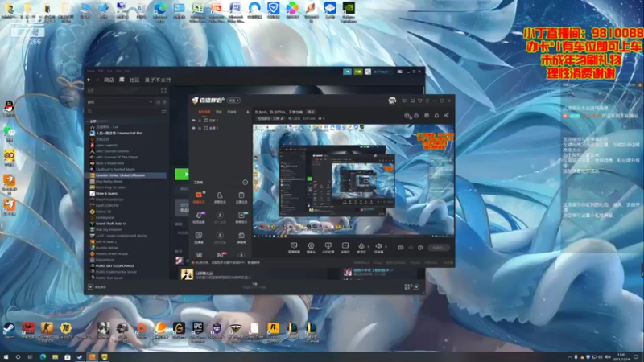Open streaming app settings gear
This screenshot has width=644, height=362.
click(420, 248)
